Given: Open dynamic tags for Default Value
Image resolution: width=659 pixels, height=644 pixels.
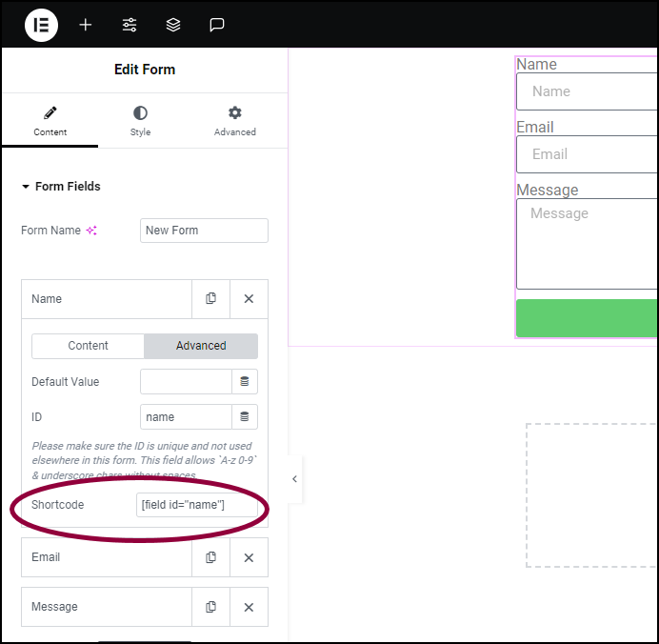Looking at the screenshot, I should pyautogui.click(x=245, y=382).
